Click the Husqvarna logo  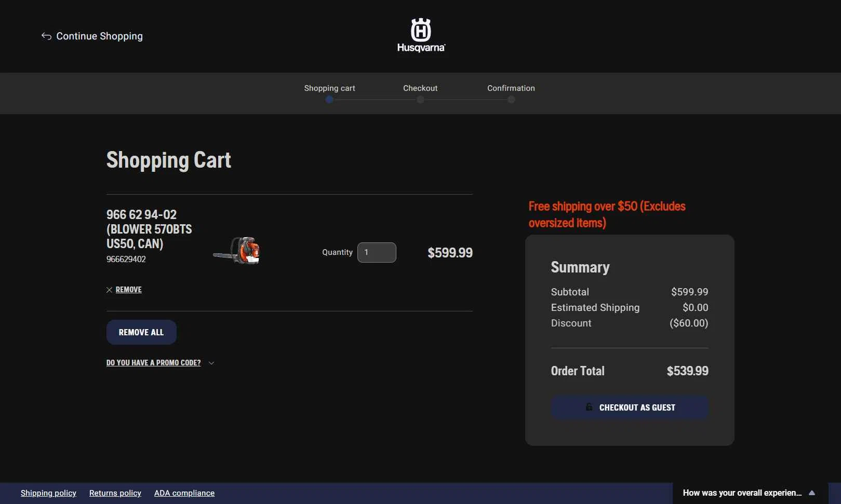[421, 35]
